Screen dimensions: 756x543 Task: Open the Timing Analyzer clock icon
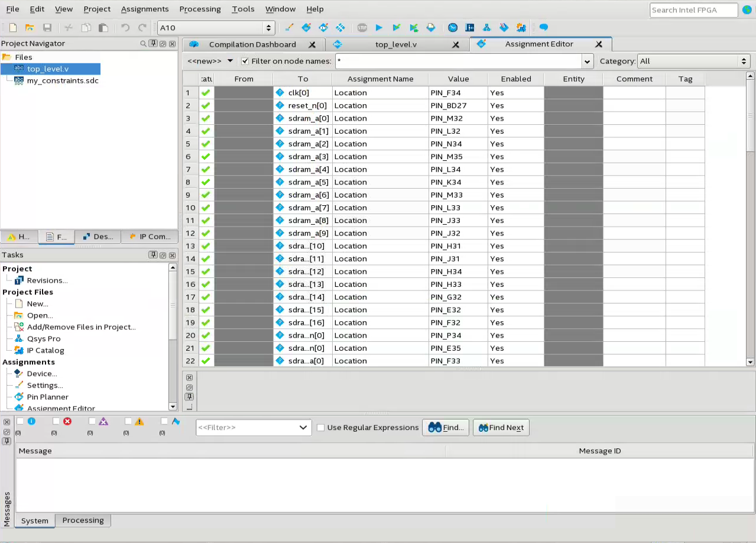point(453,28)
